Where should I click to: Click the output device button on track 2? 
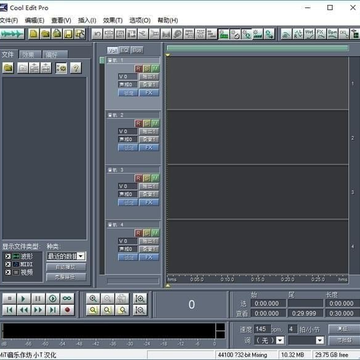click(149, 131)
